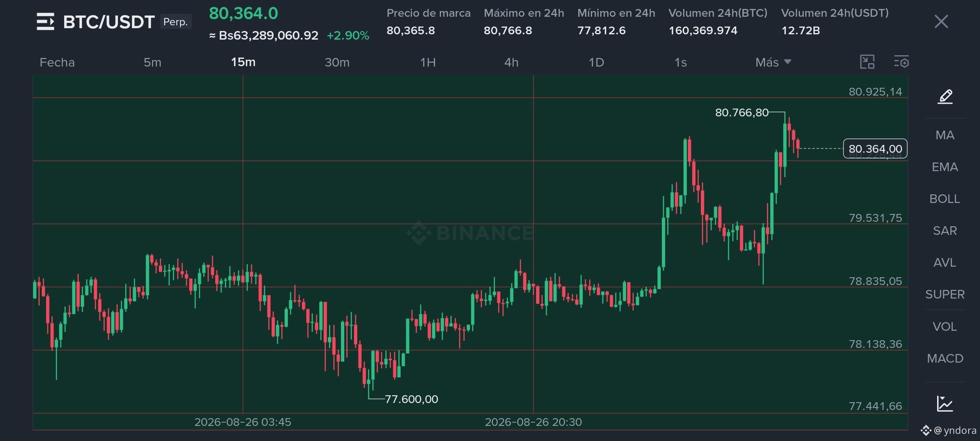Viewport: 980px width, 441px height.
Task: Open the market list menu icon
Action: 45,22
